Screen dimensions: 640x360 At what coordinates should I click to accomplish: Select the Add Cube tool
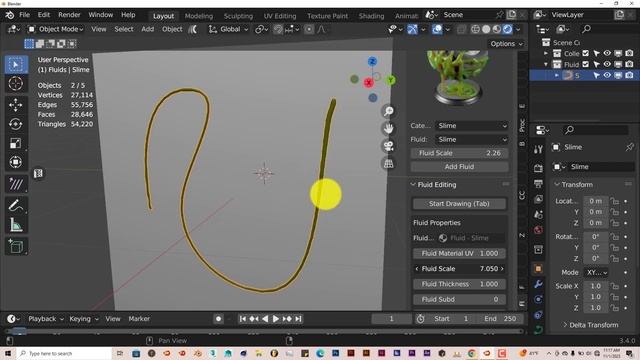16,246
